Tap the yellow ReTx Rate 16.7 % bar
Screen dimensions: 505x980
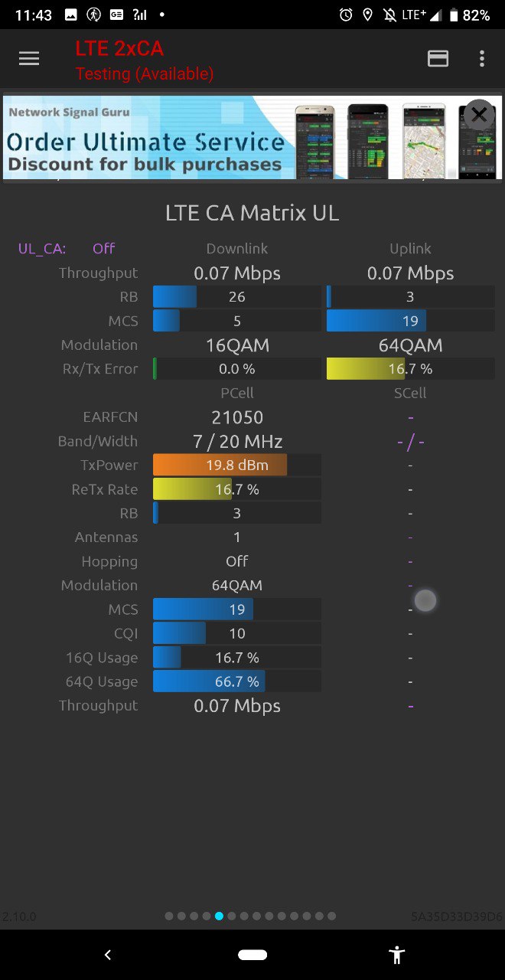tap(237, 489)
